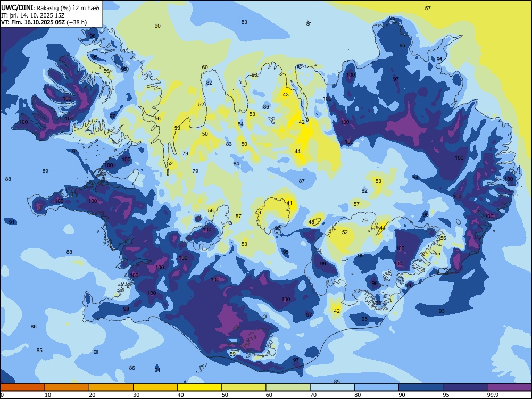532x399 pixels.
Task: Click the 'VT: Fim. 16.10.2025 05Z (+38 h)' line
Action: click(x=44, y=22)
